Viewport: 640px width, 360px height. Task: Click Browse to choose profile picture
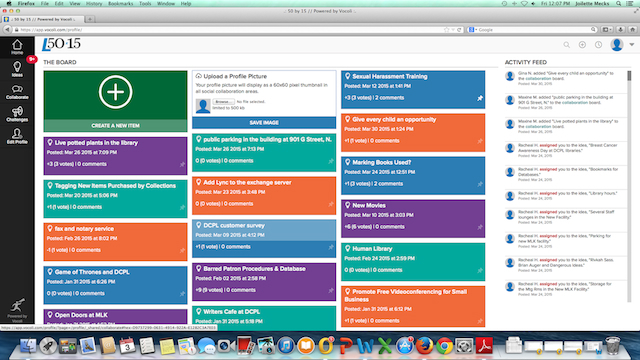pyautogui.click(x=223, y=102)
